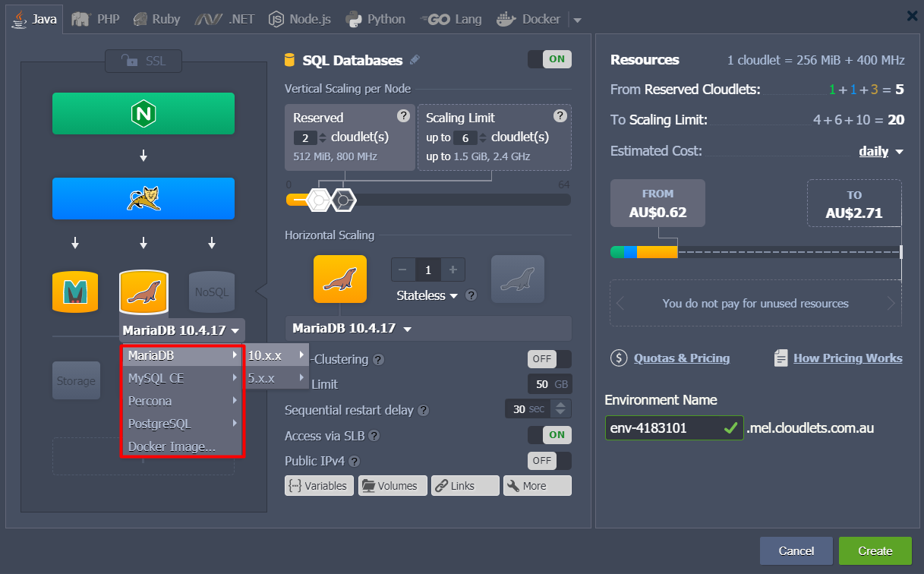Click the Create button
Image resolution: width=924 pixels, height=574 pixels.
tap(875, 550)
